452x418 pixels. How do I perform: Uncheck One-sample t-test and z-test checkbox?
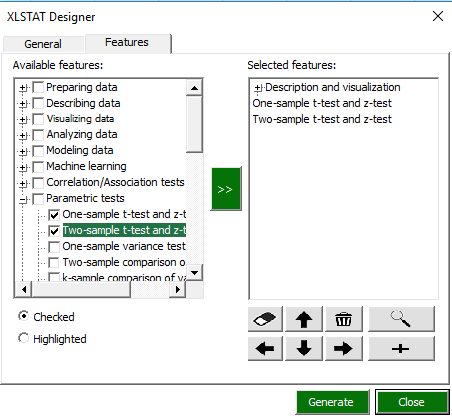pyautogui.click(x=54, y=215)
